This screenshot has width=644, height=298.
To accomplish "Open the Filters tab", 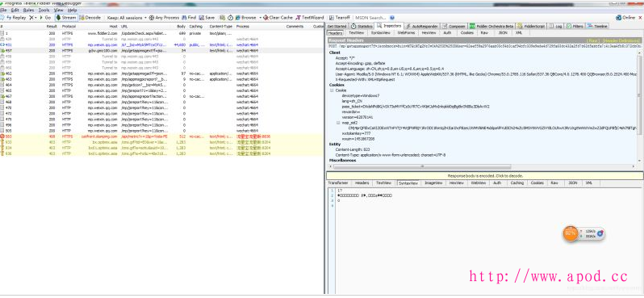I will click(575, 26).
